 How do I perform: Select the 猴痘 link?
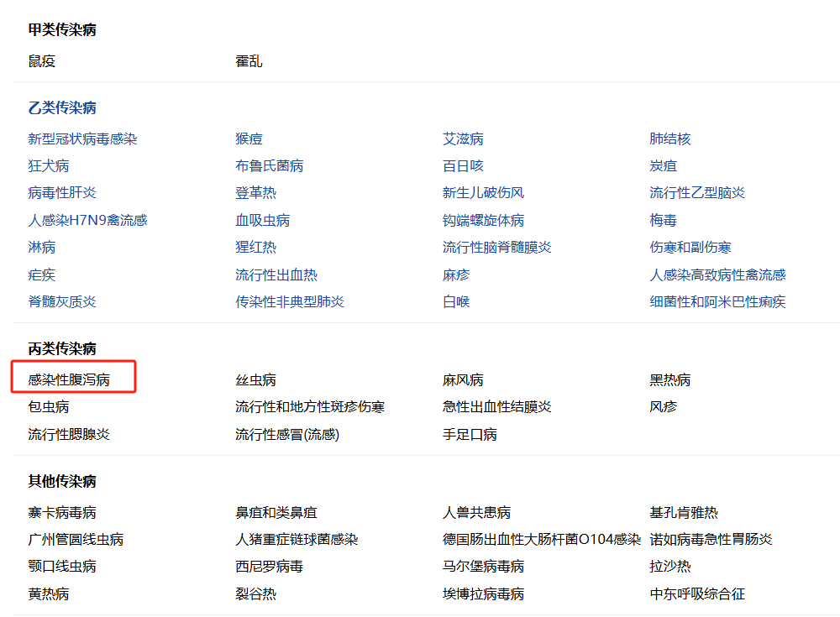click(x=249, y=139)
